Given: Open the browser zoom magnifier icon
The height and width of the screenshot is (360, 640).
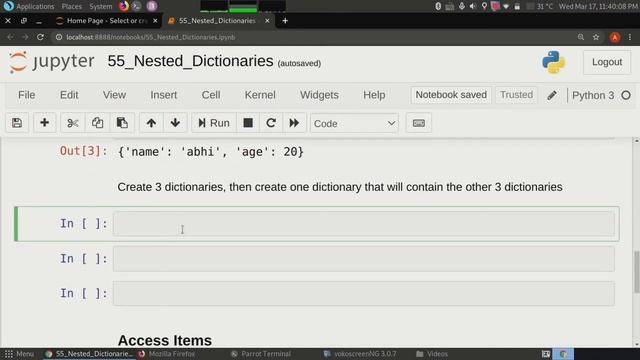Looking at the screenshot, I should (x=581, y=37).
